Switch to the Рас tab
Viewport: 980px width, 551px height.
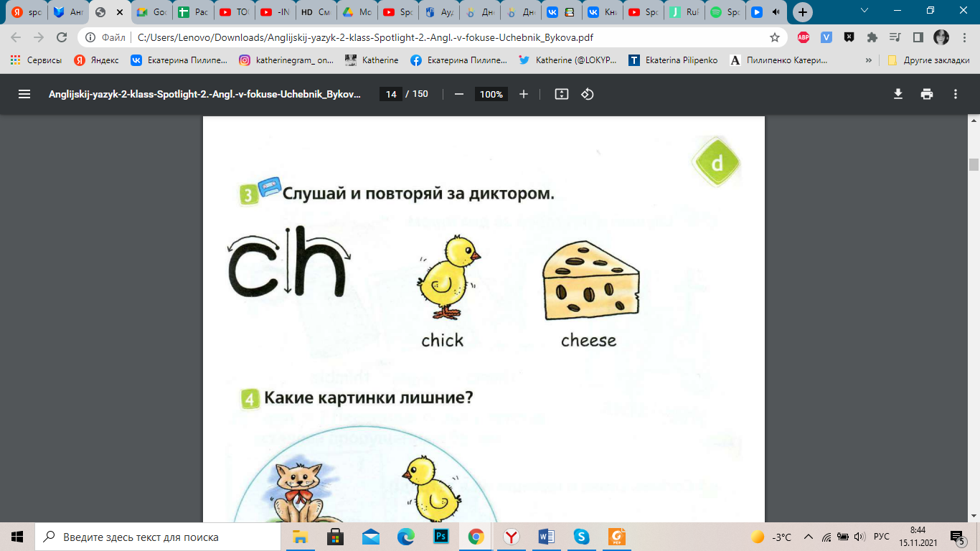194,12
